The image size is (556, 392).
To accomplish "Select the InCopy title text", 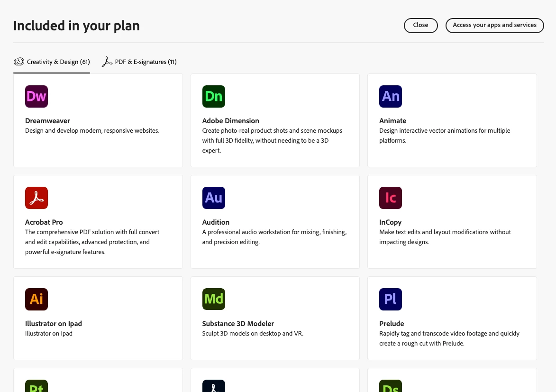I will click(x=391, y=222).
